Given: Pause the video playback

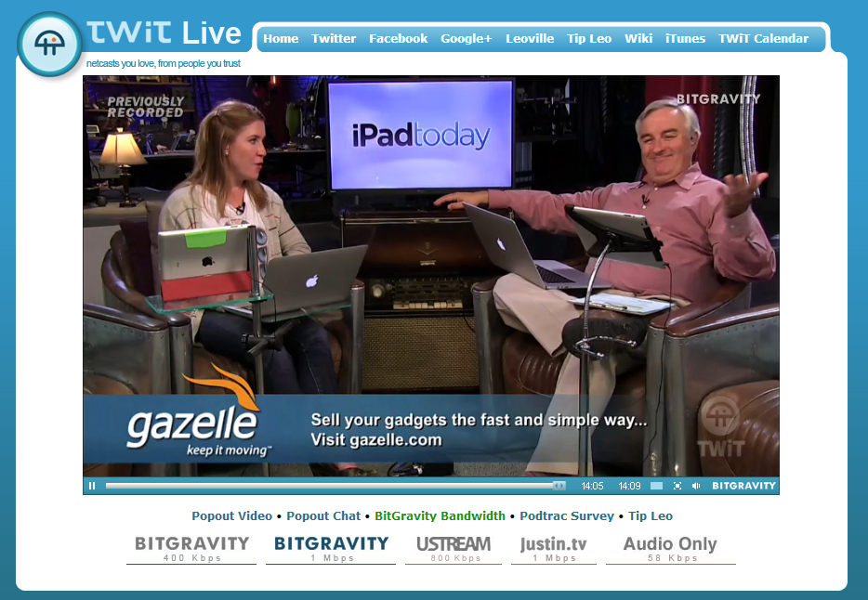Looking at the screenshot, I should [92, 486].
